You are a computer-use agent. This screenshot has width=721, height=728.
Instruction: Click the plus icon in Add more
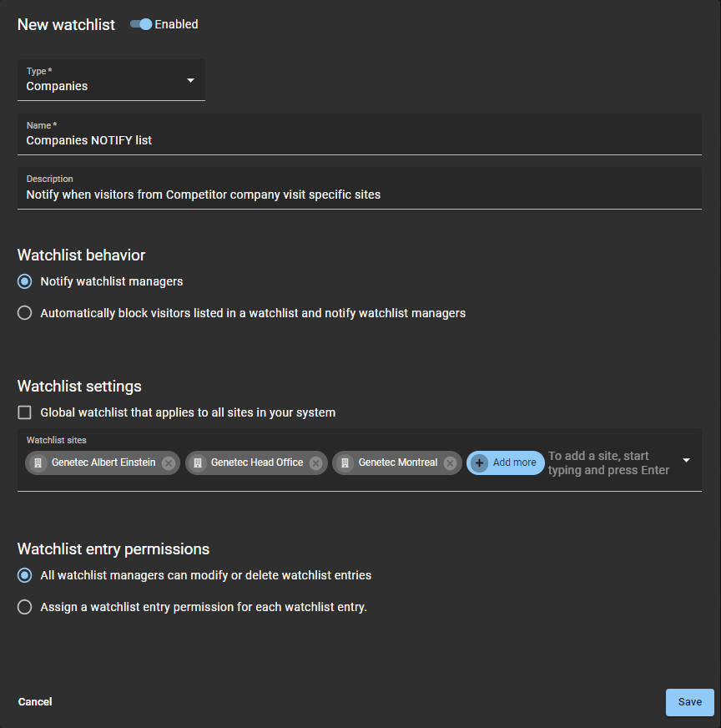click(x=479, y=463)
